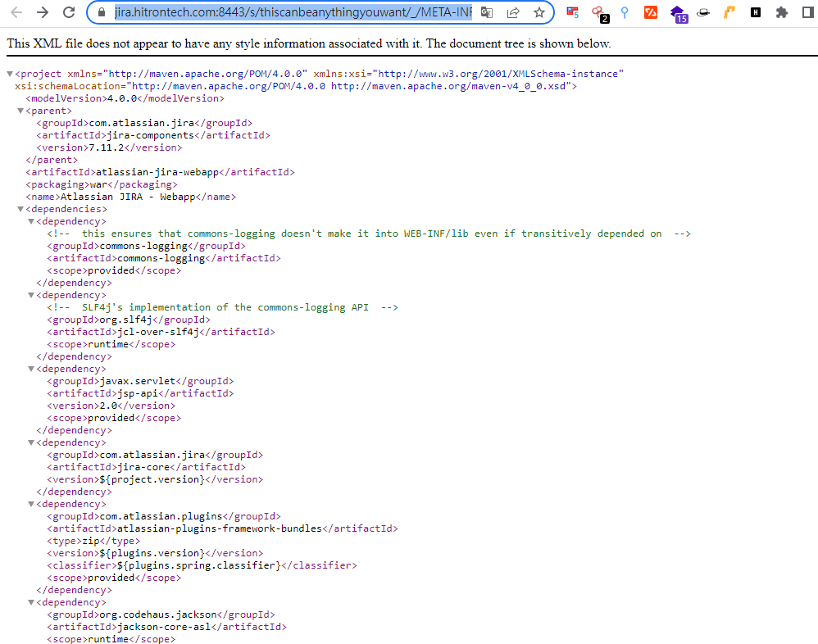Click the artifactId commons-logging line
Screen dimensions: 818x644
point(164,258)
